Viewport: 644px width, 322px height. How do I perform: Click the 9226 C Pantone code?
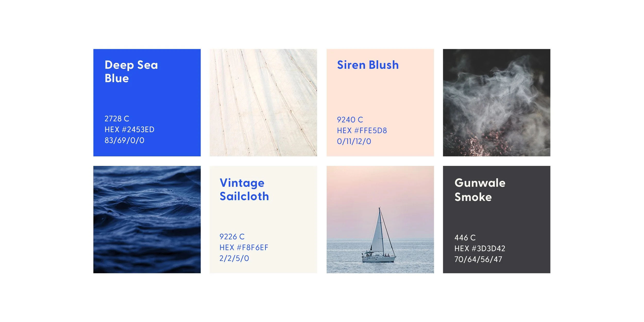point(232,237)
